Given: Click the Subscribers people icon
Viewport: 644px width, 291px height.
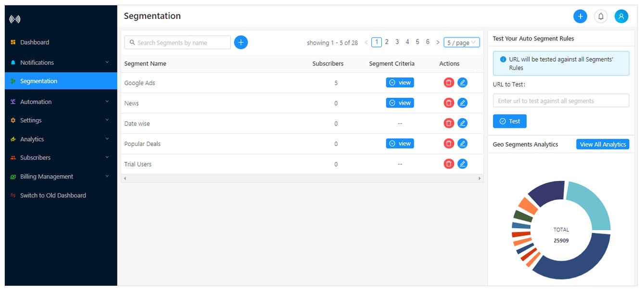Looking at the screenshot, I should coord(13,158).
